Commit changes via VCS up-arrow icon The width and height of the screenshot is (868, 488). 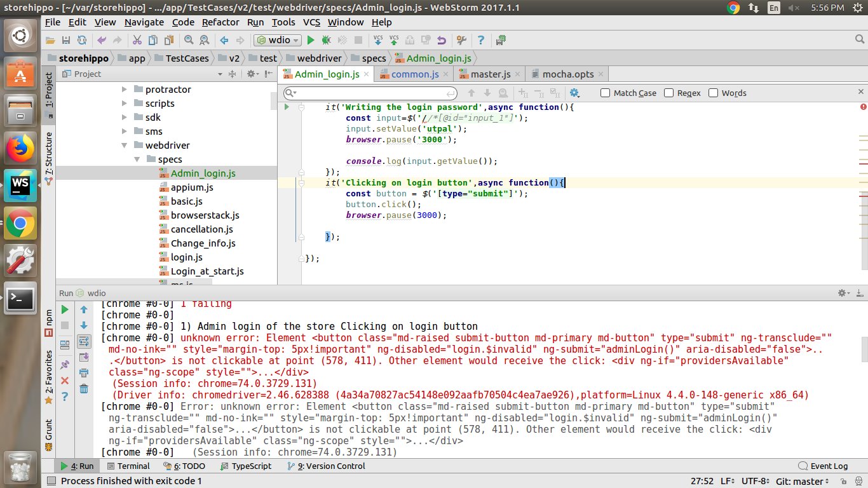394,39
